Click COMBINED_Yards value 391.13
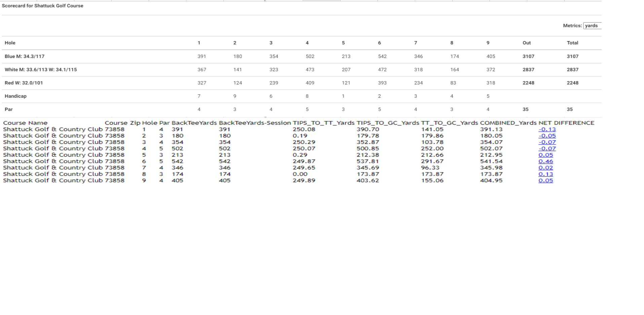 coord(491,129)
